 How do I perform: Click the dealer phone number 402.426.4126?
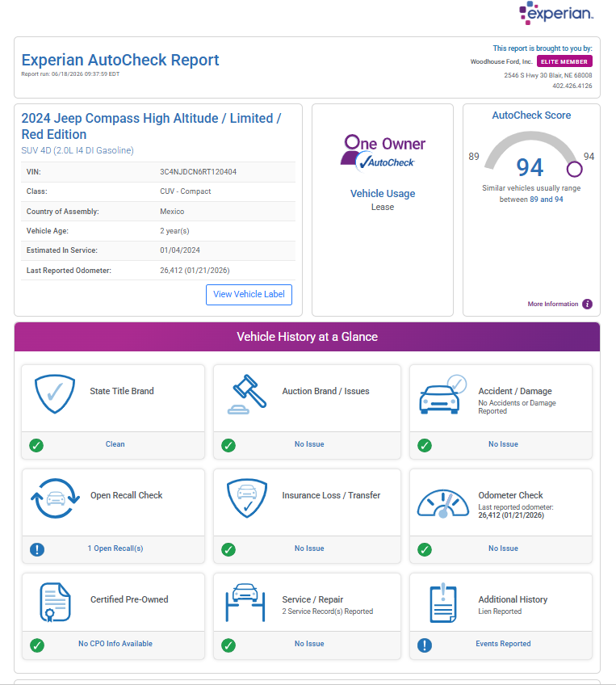[x=572, y=86]
